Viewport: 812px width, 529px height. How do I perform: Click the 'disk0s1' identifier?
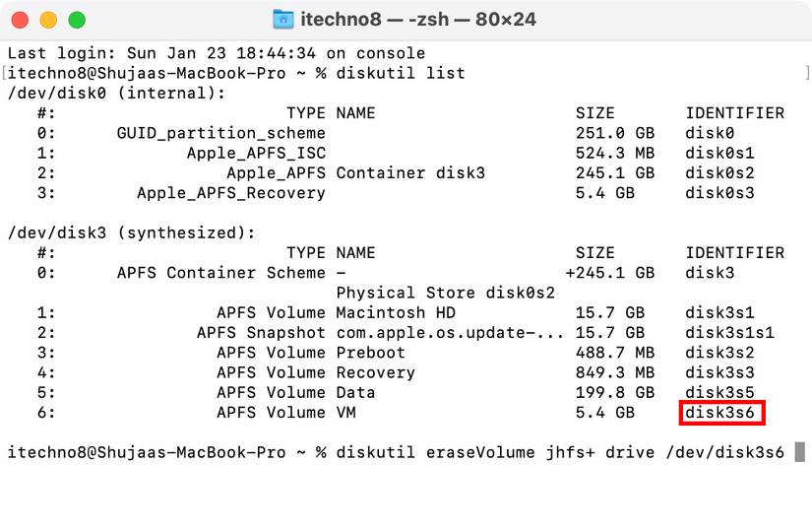pos(719,154)
